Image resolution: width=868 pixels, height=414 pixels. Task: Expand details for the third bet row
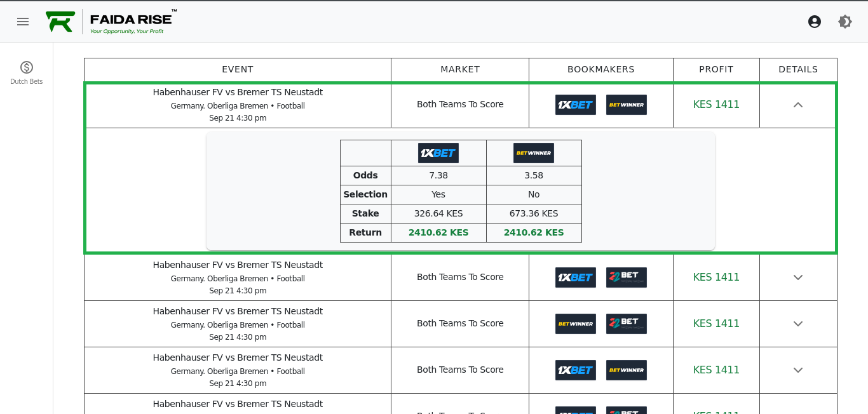point(798,323)
